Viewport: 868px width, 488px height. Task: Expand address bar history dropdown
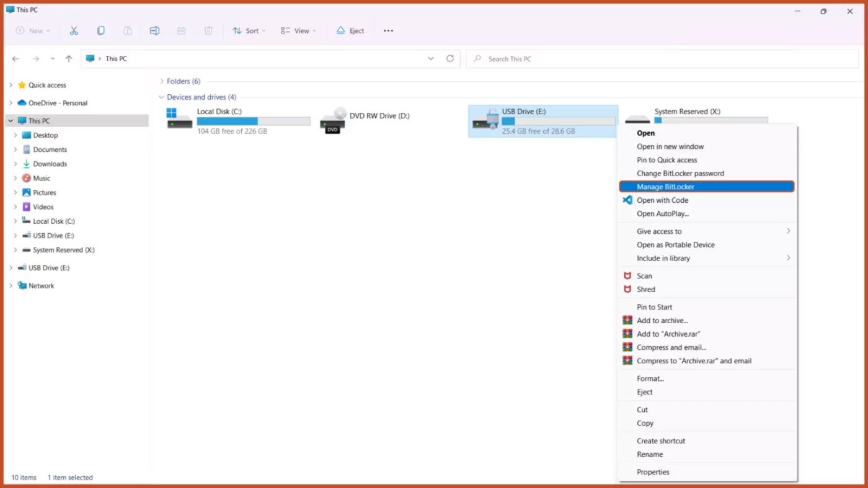click(x=430, y=59)
